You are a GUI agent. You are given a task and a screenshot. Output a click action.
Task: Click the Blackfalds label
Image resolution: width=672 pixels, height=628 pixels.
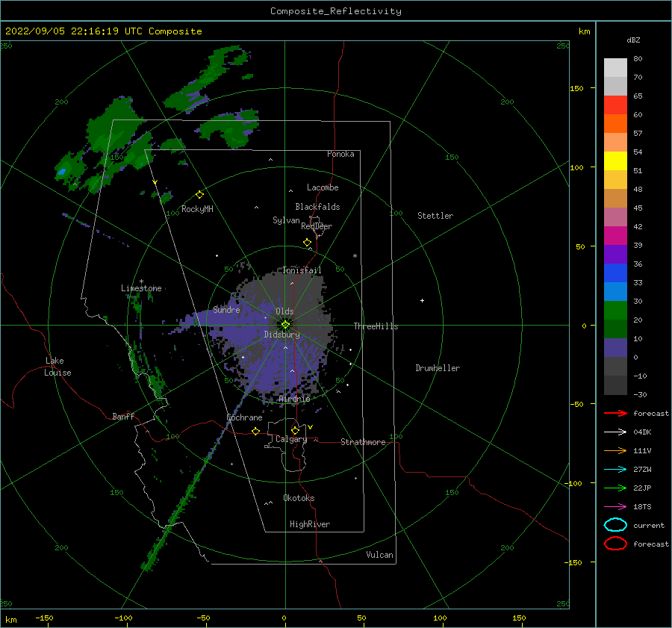[317, 207]
